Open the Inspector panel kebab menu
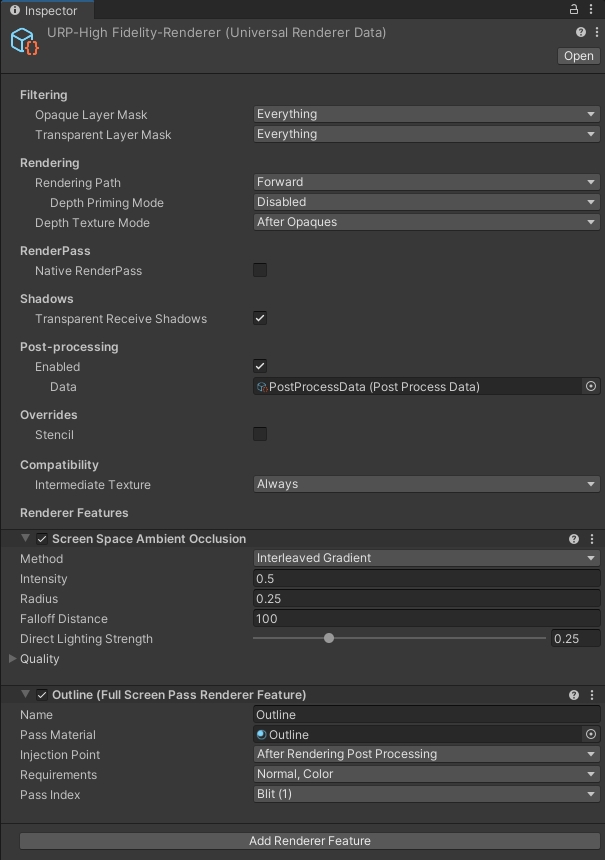Screen dimensions: 605x860 pyautogui.click(x=592, y=10)
